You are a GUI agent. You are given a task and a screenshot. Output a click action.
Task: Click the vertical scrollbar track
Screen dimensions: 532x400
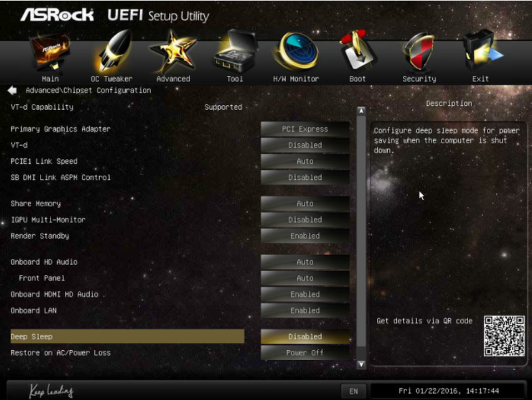(361, 238)
